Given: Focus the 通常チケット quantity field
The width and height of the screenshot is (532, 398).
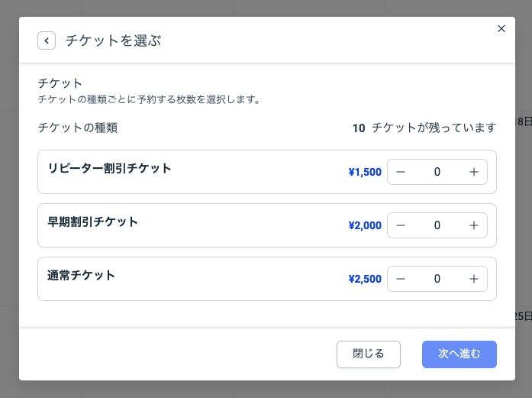Looking at the screenshot, I should tap(437, 279).
